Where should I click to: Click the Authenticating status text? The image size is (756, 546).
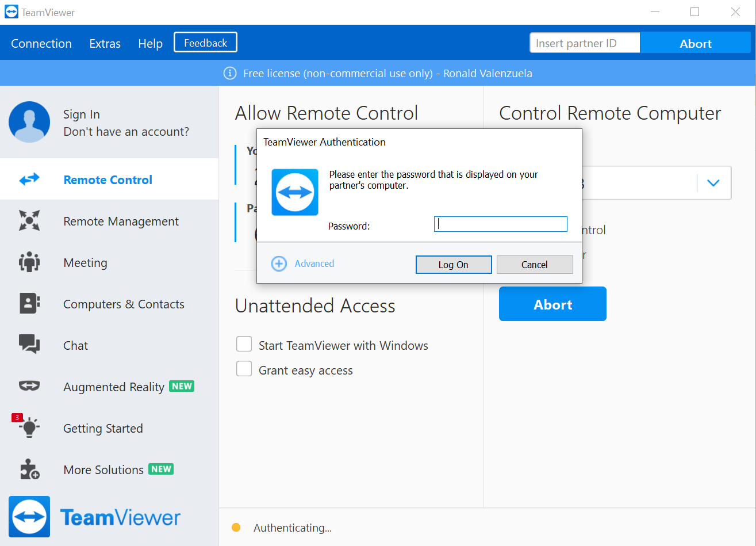click(293, 528)
